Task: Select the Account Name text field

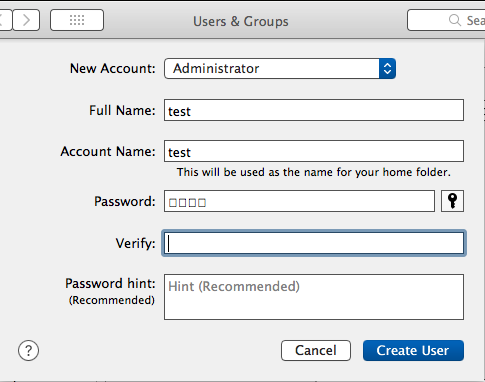Action: coord(314,151)
